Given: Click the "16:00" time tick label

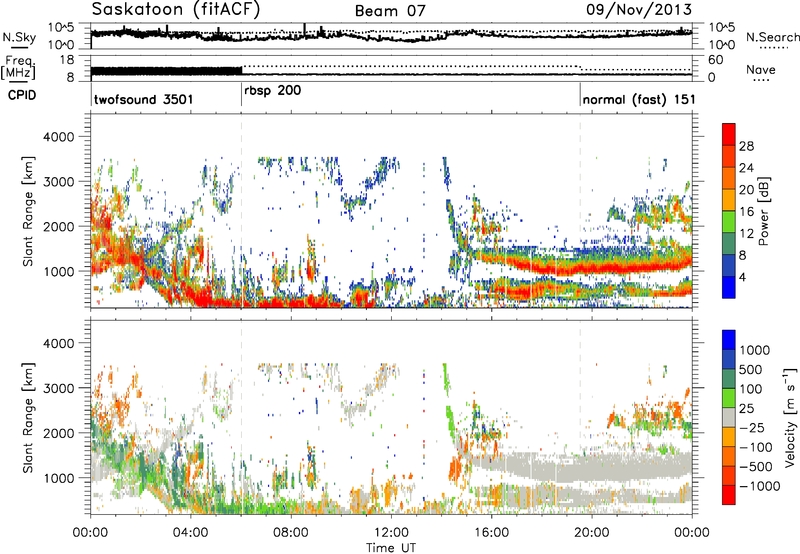Looking at the screenshot, I should 491,533.
